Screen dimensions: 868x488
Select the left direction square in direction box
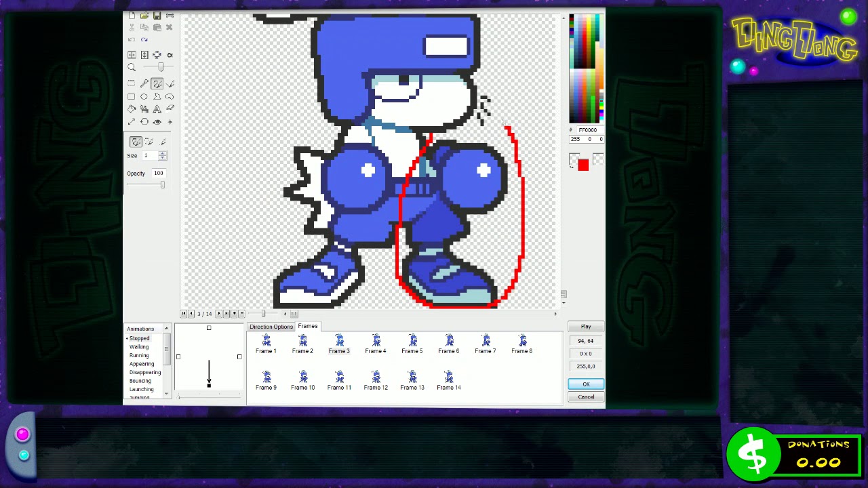pos(178,357)
